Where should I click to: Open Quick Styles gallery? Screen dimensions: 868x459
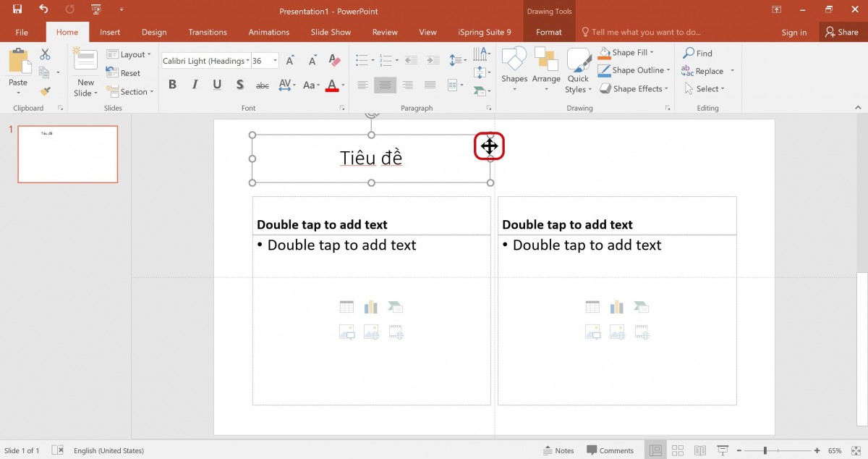(578, 71)
